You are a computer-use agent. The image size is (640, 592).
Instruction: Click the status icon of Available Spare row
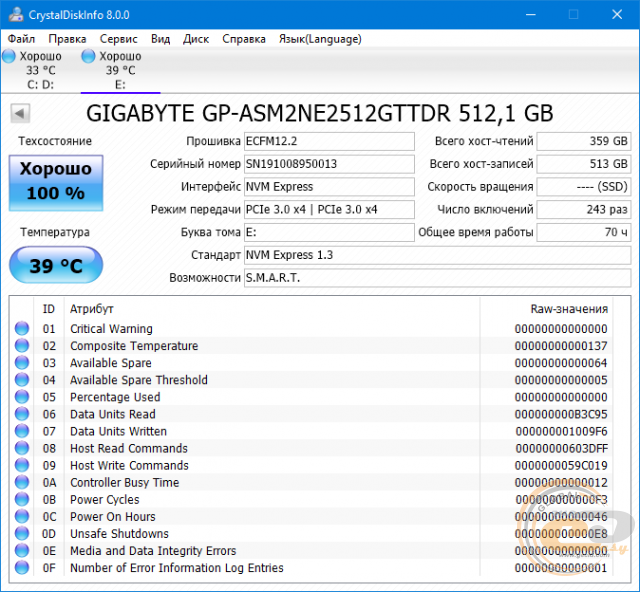click(22, 363)
